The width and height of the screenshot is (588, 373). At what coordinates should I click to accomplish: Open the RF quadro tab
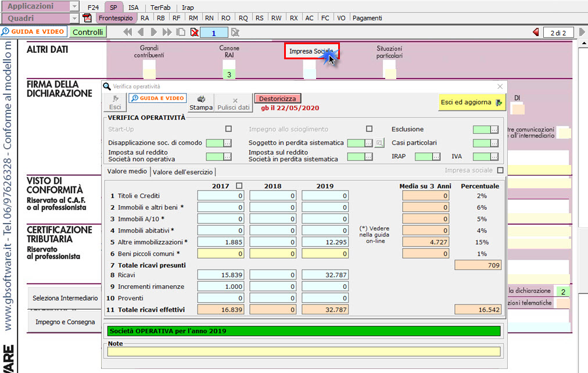pos(176,18)
